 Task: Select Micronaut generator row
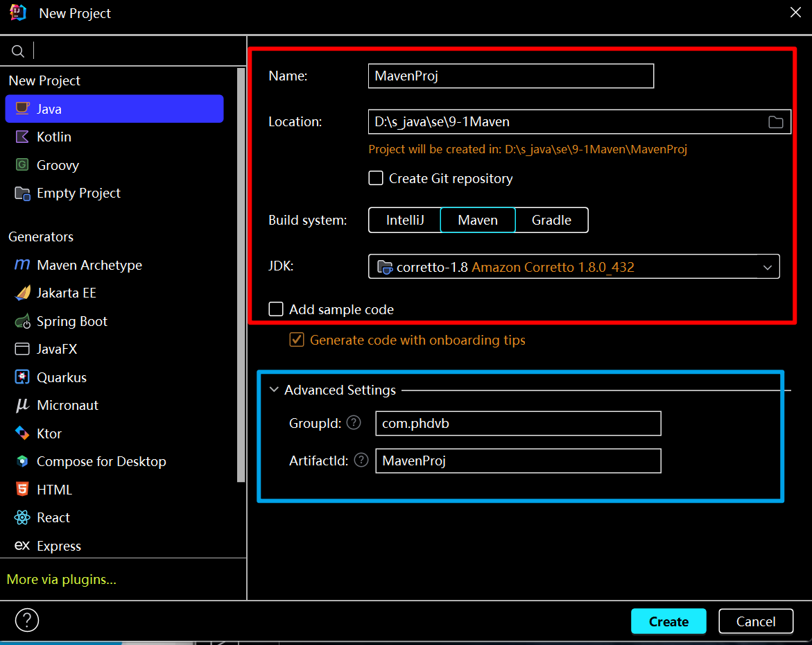[x=114, y=405]
